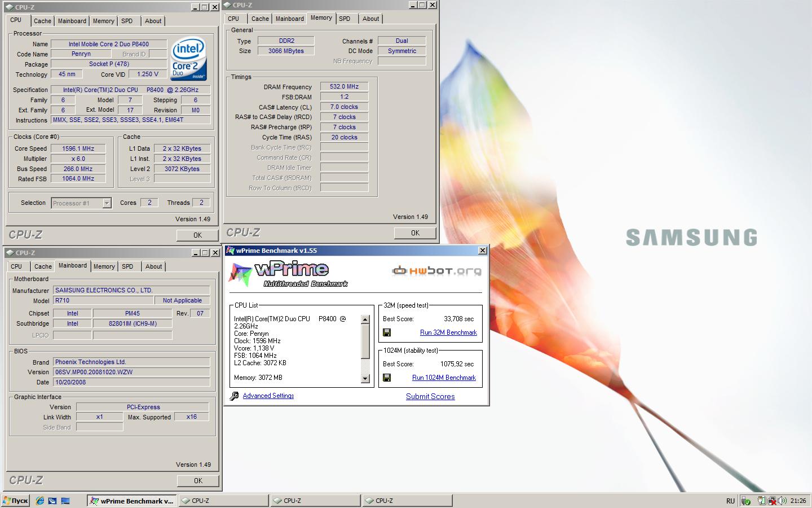Open the volume speaker tray icon
The width and height of the screenshot is (812, 508).
(x=783, y=501)
